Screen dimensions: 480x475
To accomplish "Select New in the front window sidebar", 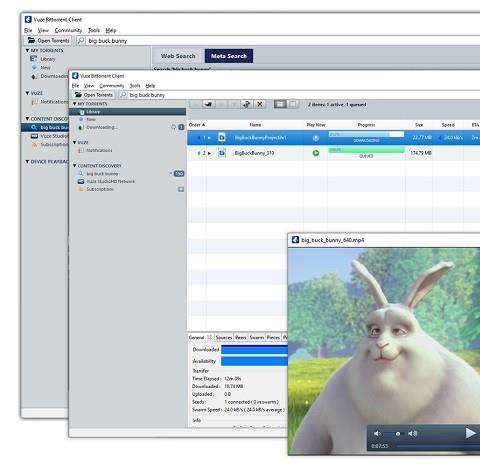I will tap(91, 119).
